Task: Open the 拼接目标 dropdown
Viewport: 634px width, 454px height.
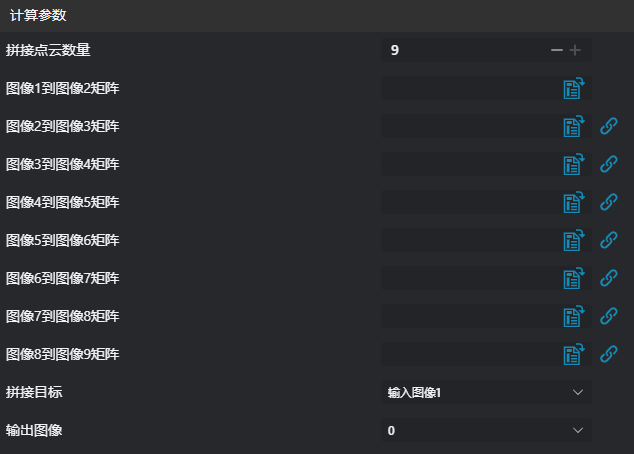Action: pos(486,392)
